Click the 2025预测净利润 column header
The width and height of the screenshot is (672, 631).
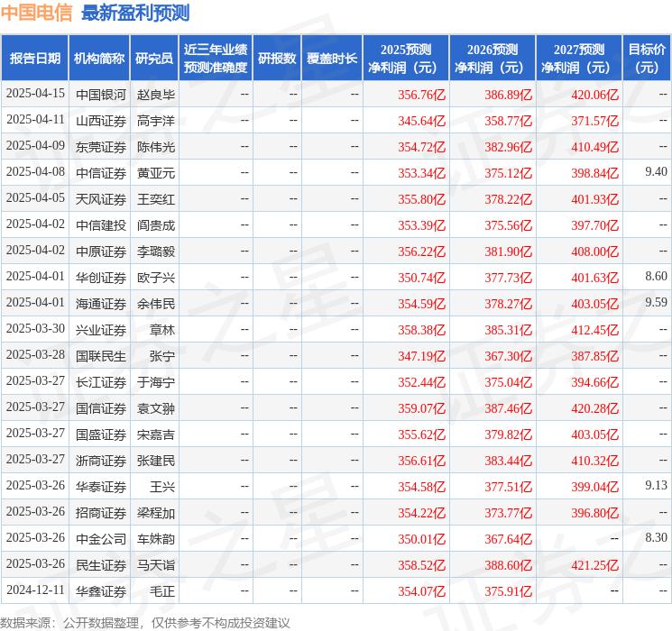click(406, 59)
